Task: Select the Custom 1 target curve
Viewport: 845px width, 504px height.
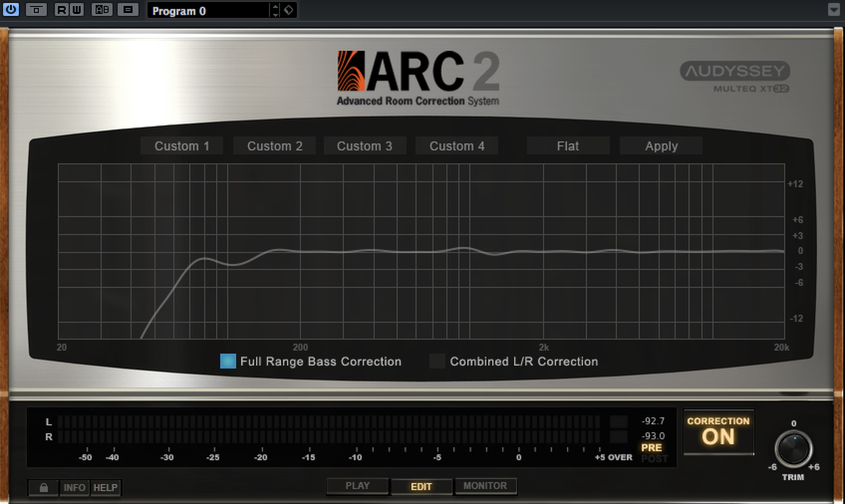Action: click(x=182, y=146)
